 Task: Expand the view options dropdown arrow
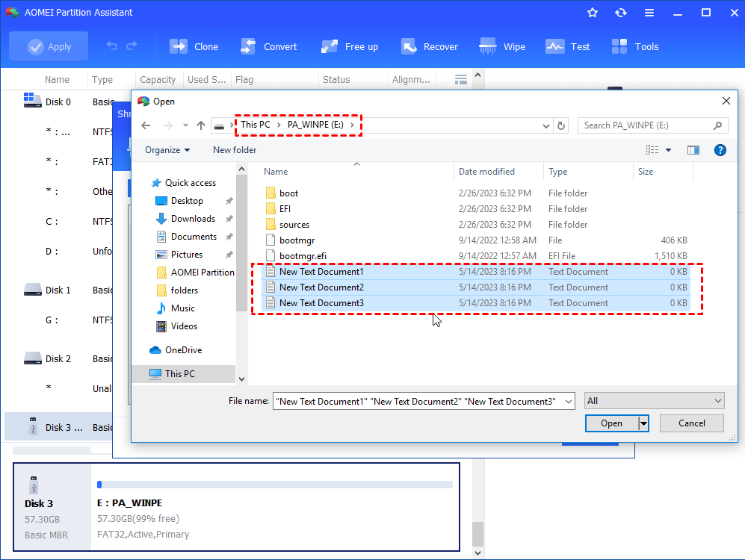tap(668, 150)
